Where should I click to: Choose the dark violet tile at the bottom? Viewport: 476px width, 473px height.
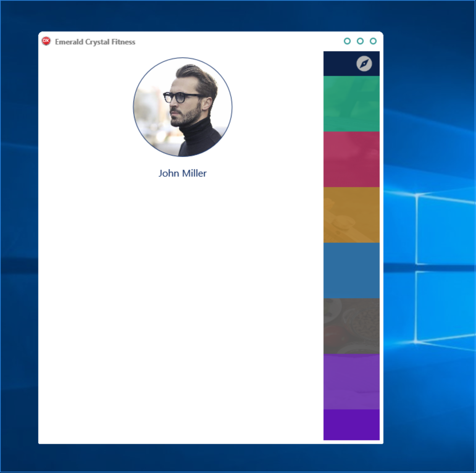click(x=351, y=425)
